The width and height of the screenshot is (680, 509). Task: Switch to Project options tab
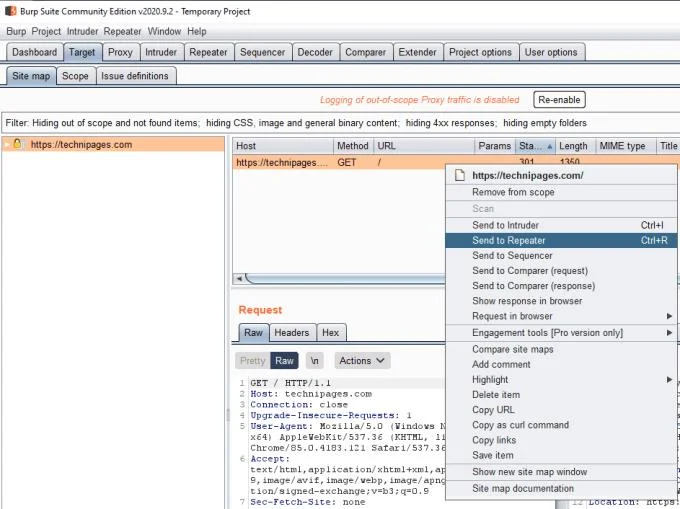pyautogui.click(x=481, y=52)
